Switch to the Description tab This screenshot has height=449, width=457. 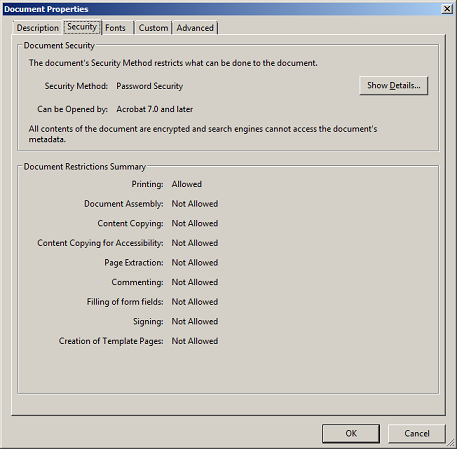click(x=38, y=28)
